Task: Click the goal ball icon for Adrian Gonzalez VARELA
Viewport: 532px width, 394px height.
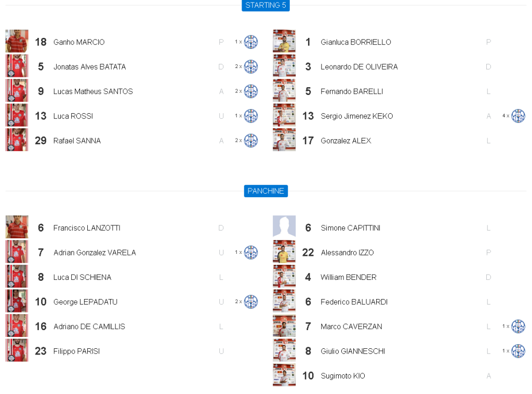Action: [x=251, y=252]
